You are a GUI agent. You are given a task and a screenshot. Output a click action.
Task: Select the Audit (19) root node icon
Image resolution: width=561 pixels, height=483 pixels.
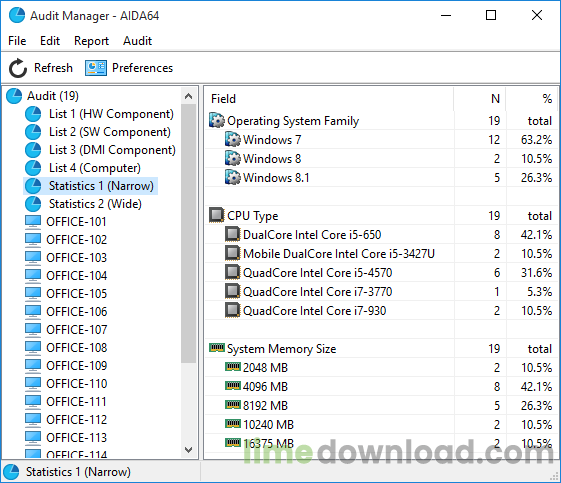click(x=14, y=96)
